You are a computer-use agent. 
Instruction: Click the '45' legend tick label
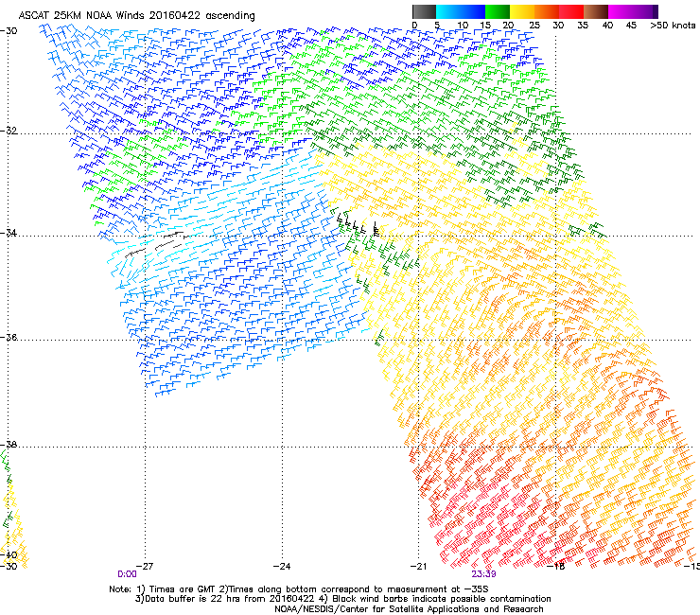pos(631,26)
